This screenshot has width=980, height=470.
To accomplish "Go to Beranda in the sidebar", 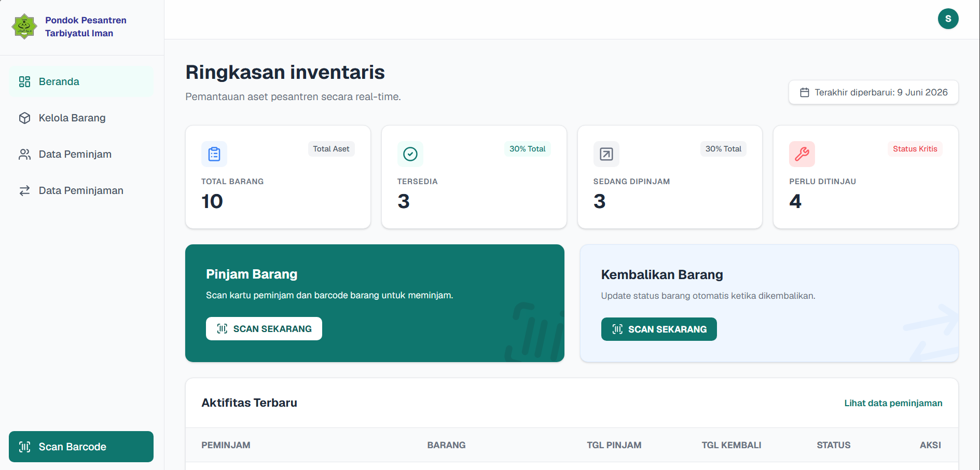I will point(81,81).
